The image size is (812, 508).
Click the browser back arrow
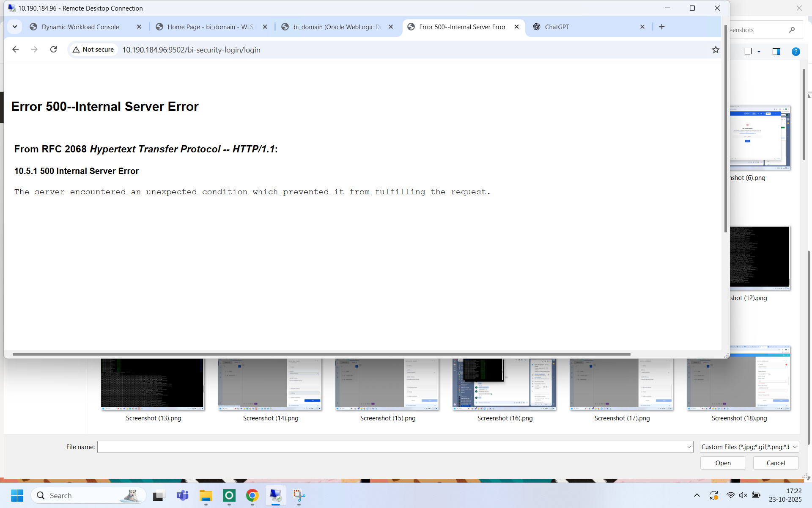click(16, 50)
